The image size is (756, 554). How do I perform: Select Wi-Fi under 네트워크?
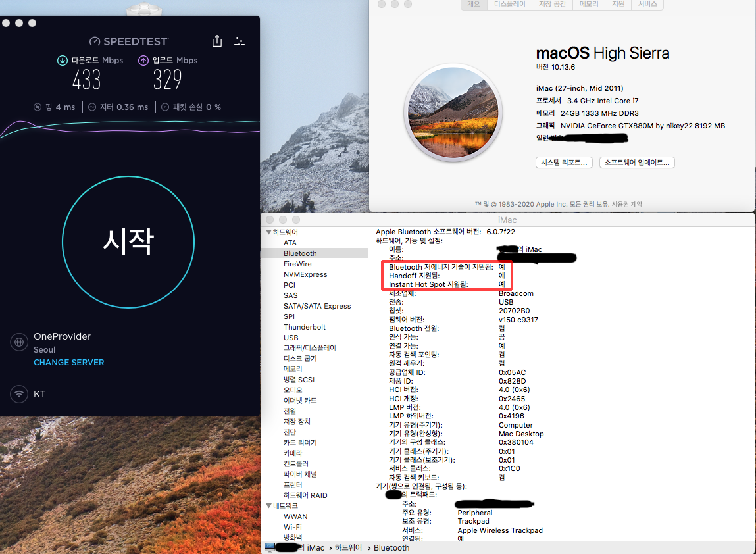pos(293,527)
